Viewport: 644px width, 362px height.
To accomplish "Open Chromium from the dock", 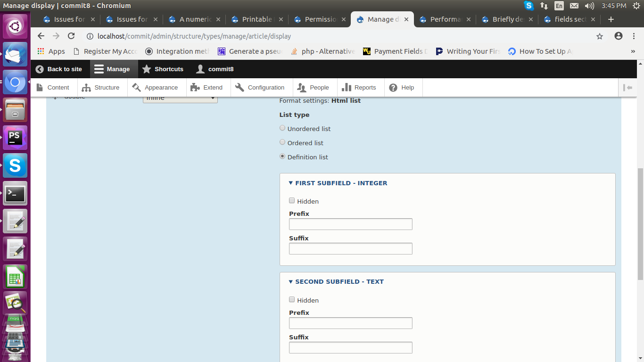I will pos(16,82).
